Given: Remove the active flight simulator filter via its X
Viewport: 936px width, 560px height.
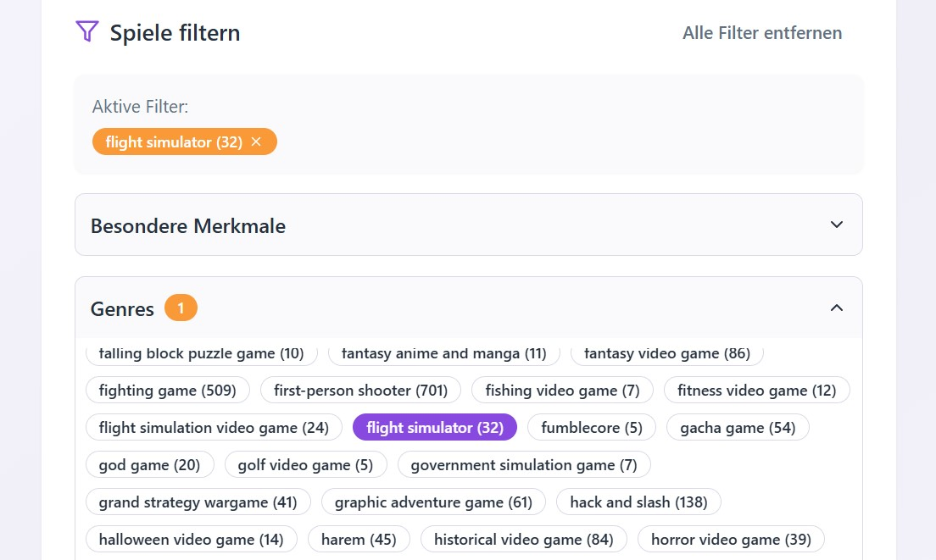Looking at the screenshot, I should (256, 141).
